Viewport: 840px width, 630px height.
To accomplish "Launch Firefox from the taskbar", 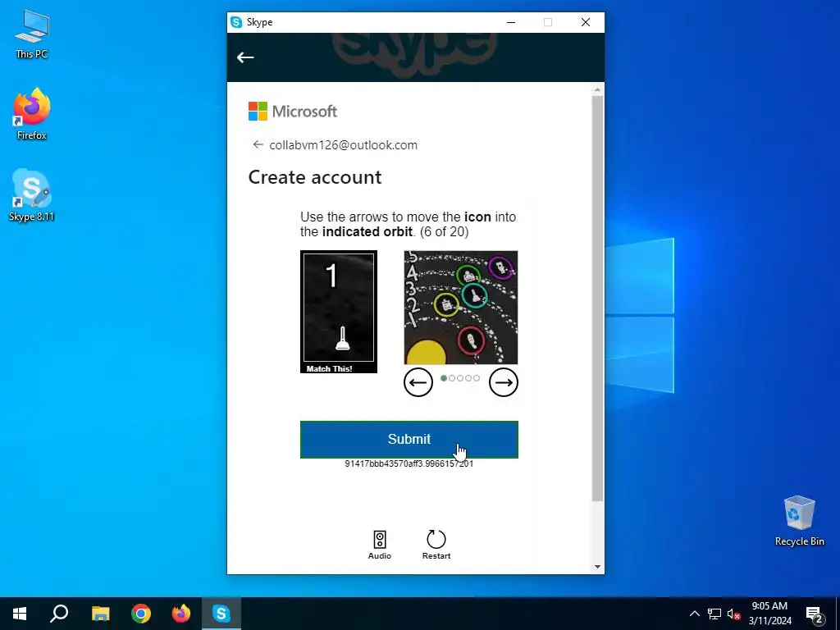I will 181,614.
